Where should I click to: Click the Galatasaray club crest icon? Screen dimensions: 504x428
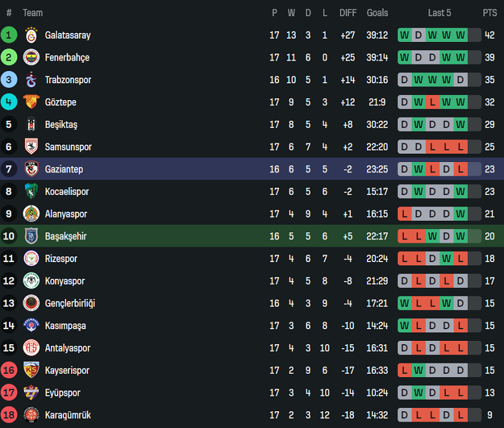click(x=31, y=36)
